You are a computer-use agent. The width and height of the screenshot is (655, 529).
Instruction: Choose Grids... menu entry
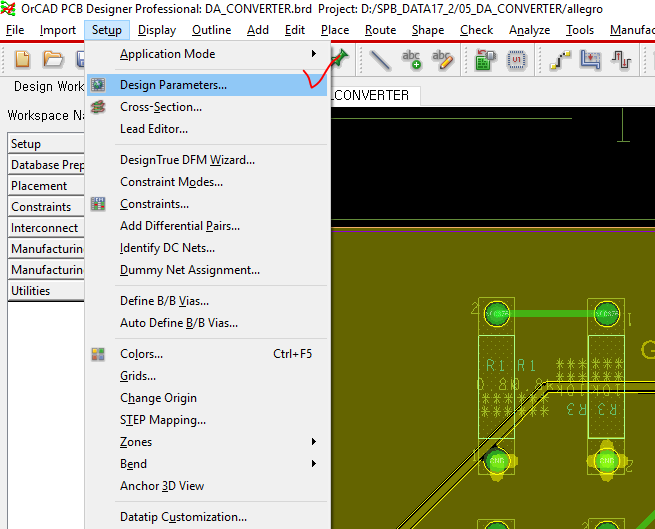click(207, 376)
